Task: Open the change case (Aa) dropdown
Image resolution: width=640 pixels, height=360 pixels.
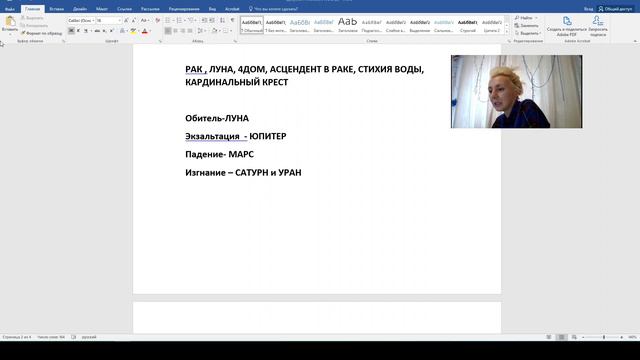Action: coord(144,20)
